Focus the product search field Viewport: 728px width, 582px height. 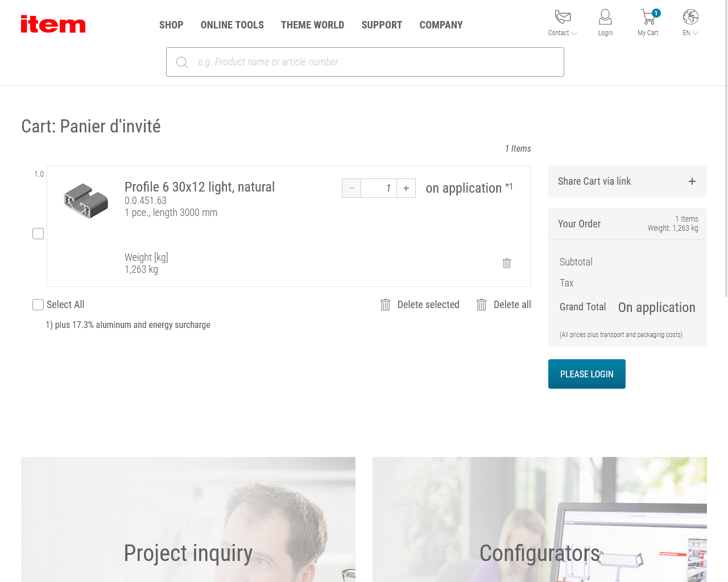(365, 62)
